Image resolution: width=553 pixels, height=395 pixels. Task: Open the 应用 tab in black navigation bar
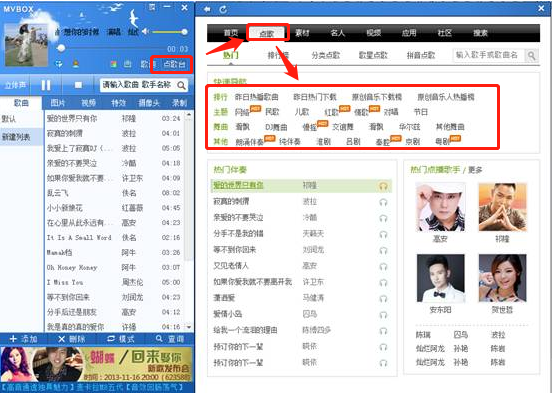coord(409,33)
